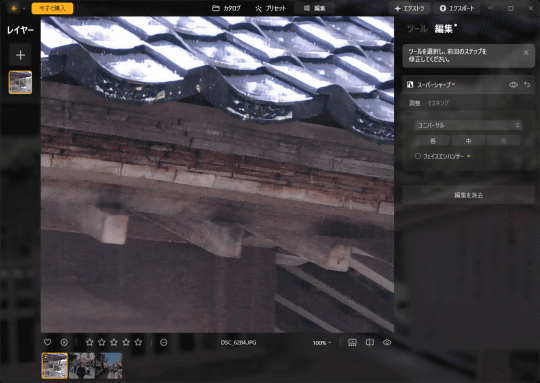Rate photo with the fifth star
The height and width of the screenshot is (383, 540).
(138, 342)
